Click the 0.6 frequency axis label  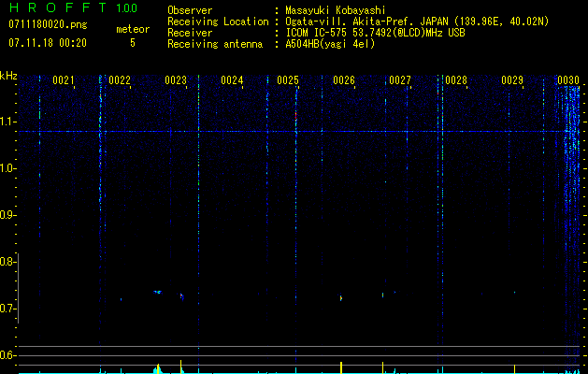[7, 355]
